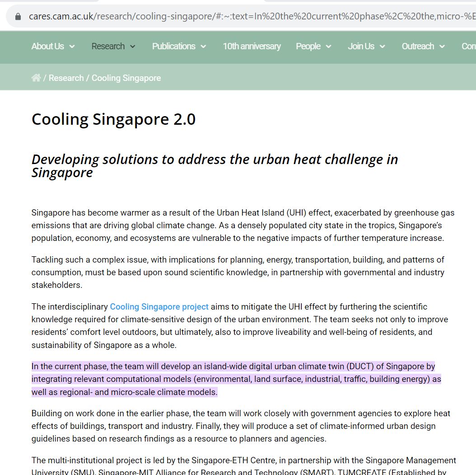Expand the About Us dropdown chevron
Image resolution: width=476 pixels, height=475 pixels.
[72, 47]
